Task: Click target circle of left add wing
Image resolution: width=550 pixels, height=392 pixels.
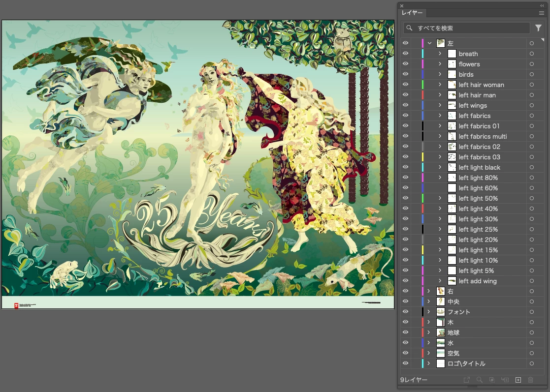Action: point(532,281)
